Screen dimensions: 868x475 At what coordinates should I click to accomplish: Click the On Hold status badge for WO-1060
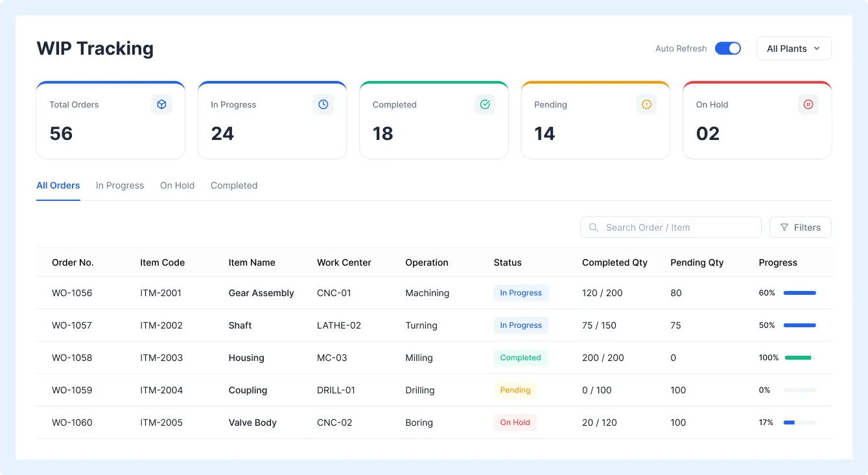point(515,423)
